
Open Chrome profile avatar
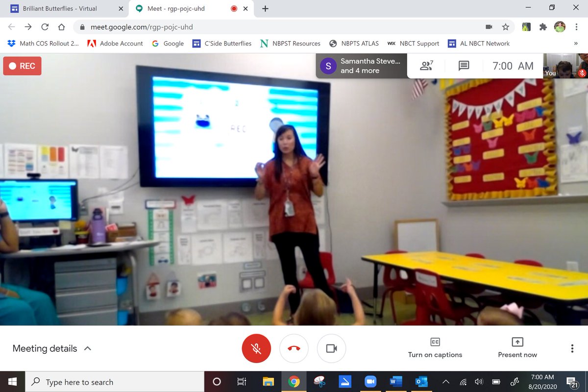tap(560, 27)
